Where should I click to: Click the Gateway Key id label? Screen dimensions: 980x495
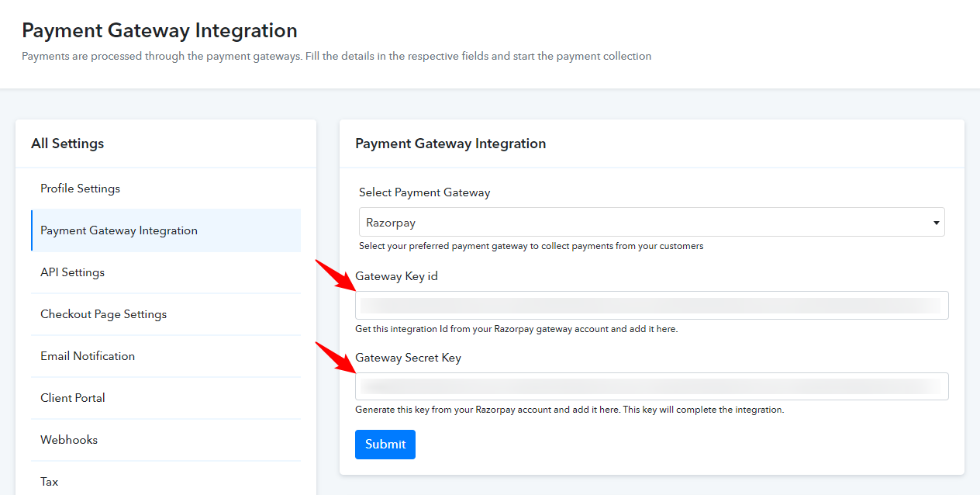(396, 276)
